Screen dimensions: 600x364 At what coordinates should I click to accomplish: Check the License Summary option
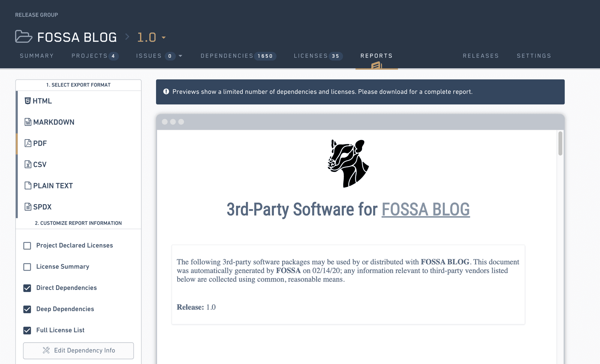click(27, 267)
